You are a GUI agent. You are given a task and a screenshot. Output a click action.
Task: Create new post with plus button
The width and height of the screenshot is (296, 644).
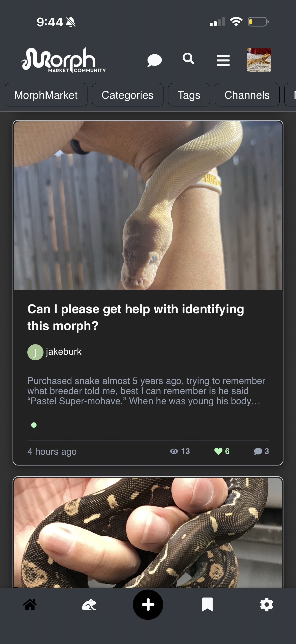[148, 604]
